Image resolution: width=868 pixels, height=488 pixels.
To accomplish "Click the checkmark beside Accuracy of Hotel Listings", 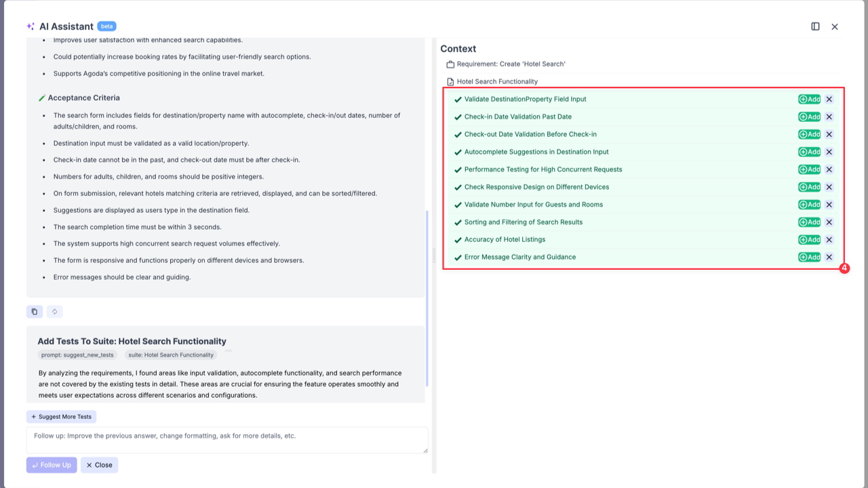I will click(456, 239).
